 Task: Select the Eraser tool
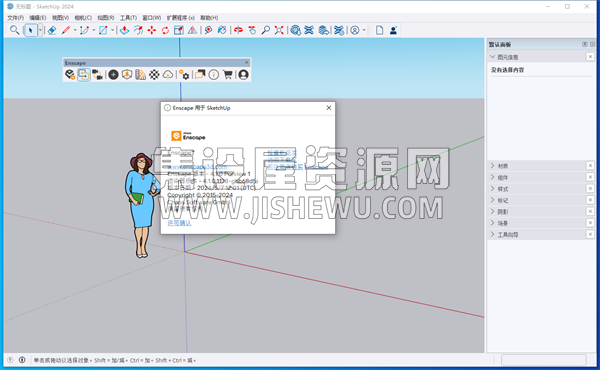[x=52, y=30]
